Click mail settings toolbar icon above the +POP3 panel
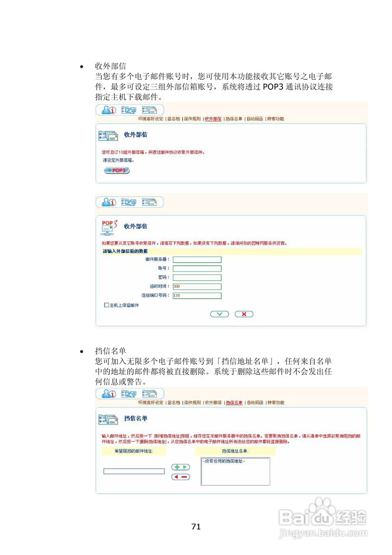 149,110
